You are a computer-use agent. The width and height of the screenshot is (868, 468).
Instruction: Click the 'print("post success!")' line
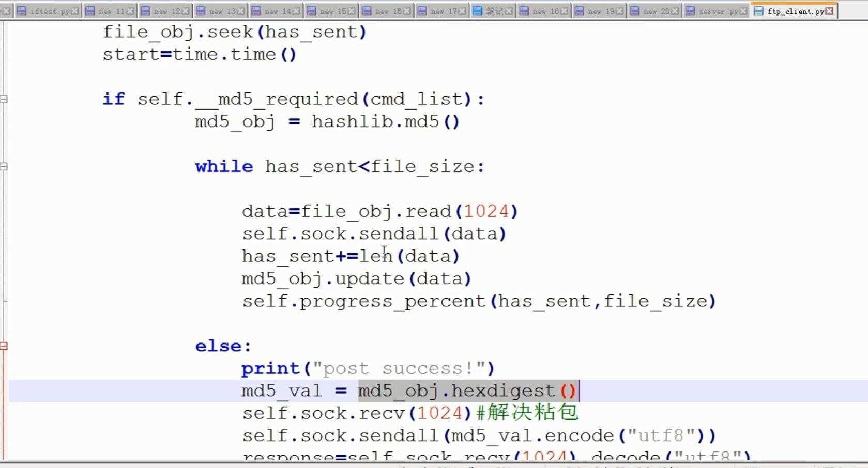tap(368, 368)
